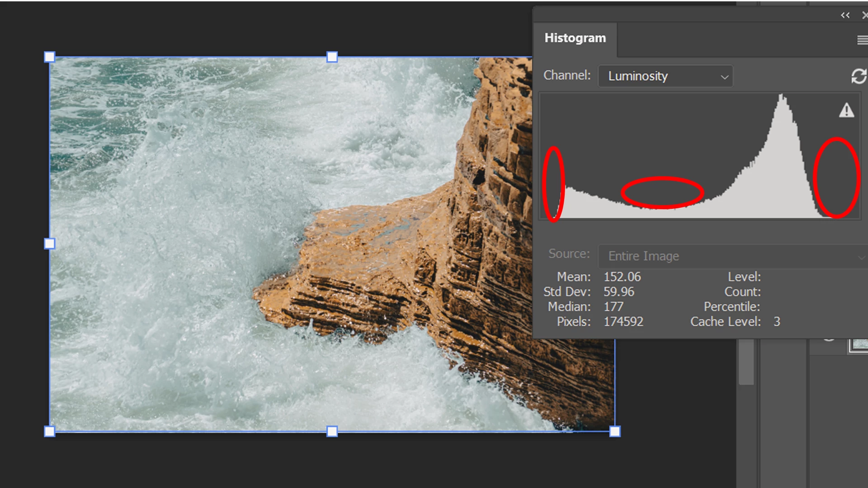868x488 pixels.
Task: Click the bottom-left transform handle
Action: tap(50, 431)
